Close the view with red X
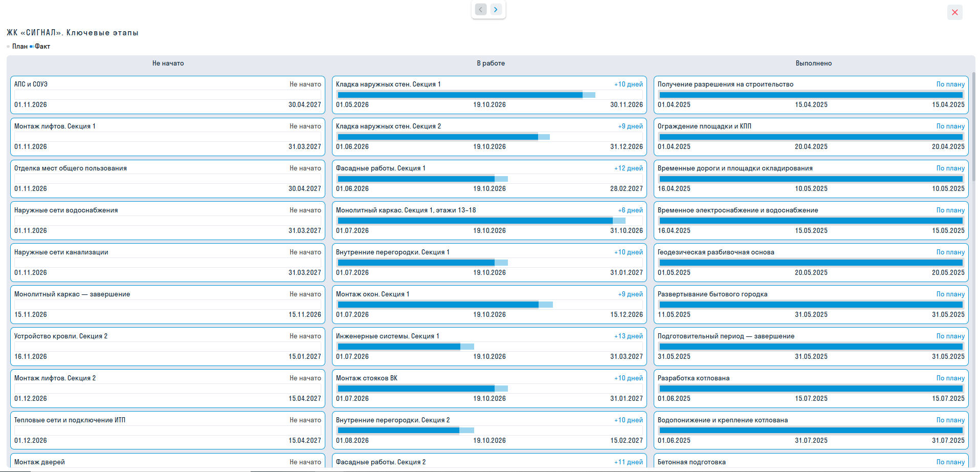This screenshot has width=980, height=472. tap(954, 12)
